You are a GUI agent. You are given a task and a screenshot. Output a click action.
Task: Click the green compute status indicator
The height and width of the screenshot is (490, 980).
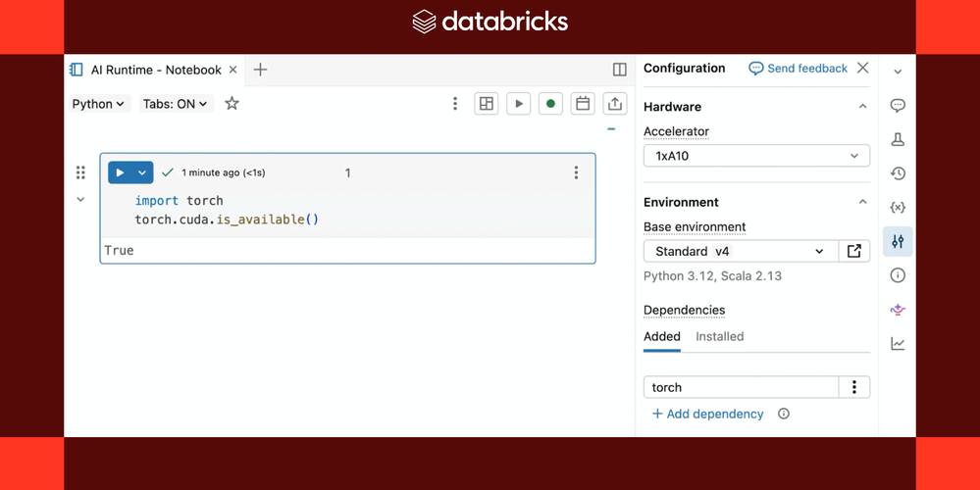point(550,104)
